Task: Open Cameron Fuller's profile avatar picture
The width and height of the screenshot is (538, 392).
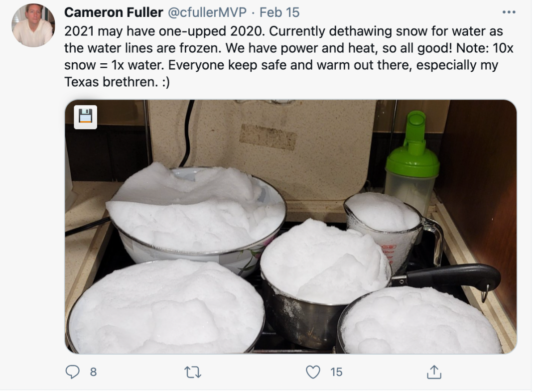Action: click(x=33, y=25)
